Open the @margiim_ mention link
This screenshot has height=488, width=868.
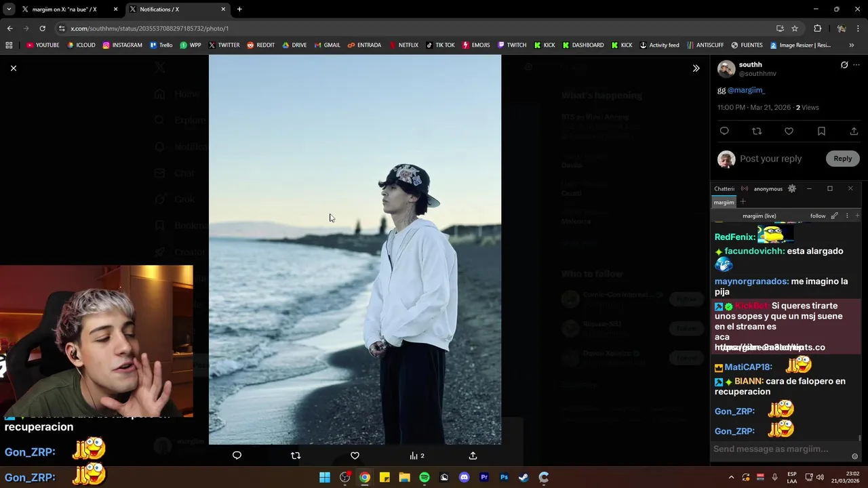[x=746, y=90]
